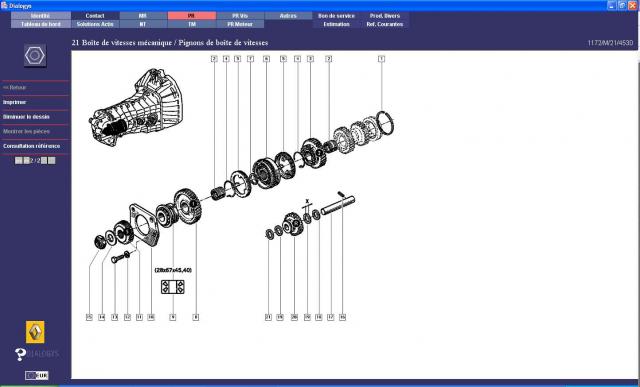Click the bearing cross-section symbol under dimensions
640x387 pixels.
pos(173,287)
